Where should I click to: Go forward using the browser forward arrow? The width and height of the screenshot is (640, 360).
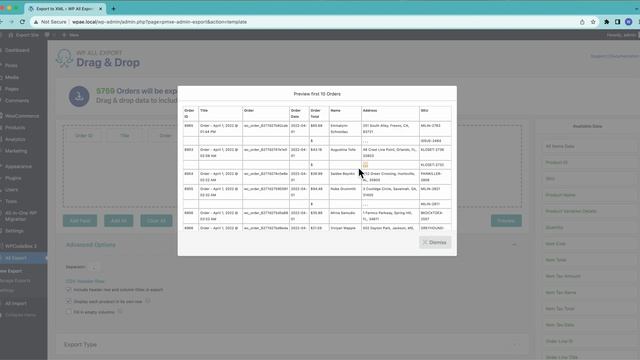pos(11,22)
